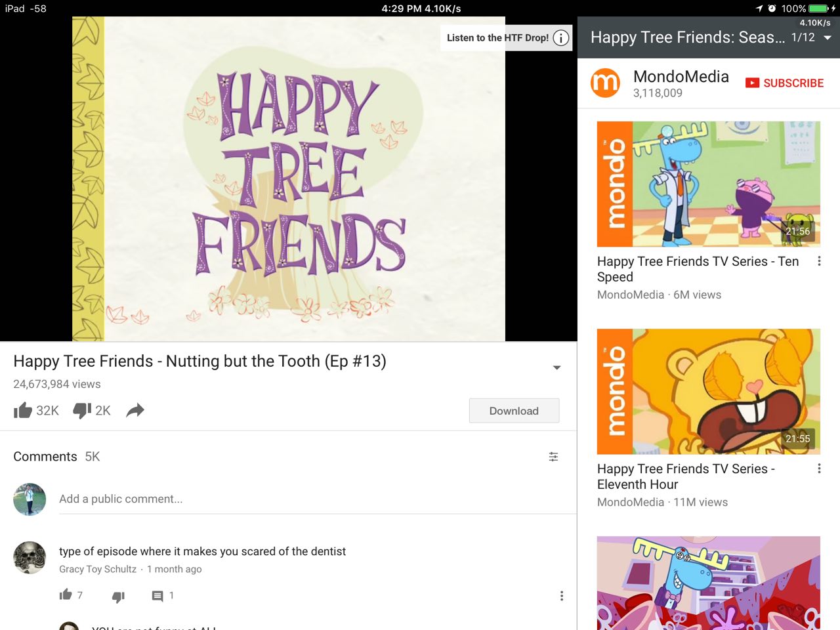Tap the video title 'Nutting but the Tooth'
Screen dimensions: 840x630
pyautogui.click(x=199, y=362)
